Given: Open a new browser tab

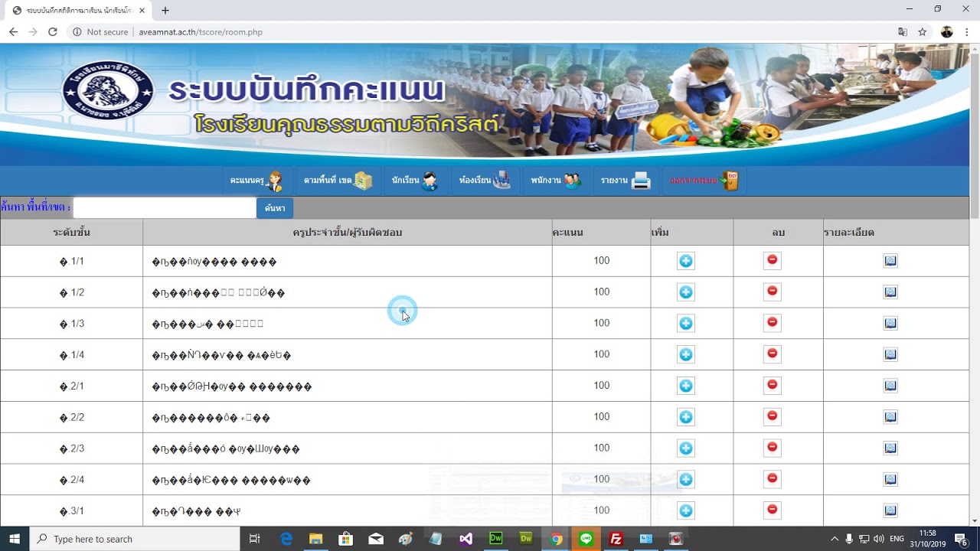Looking at the screenshot, I should [x=165, y=11].
